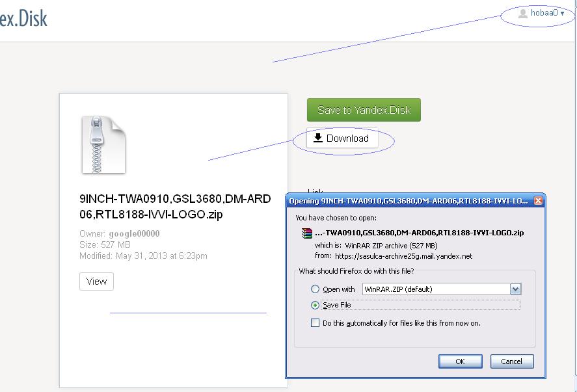Image resolution: width=577 pixels, height=392 pixels.
Task: Click the WinRAR archive icon in dialog
Action: pos(306,233)
